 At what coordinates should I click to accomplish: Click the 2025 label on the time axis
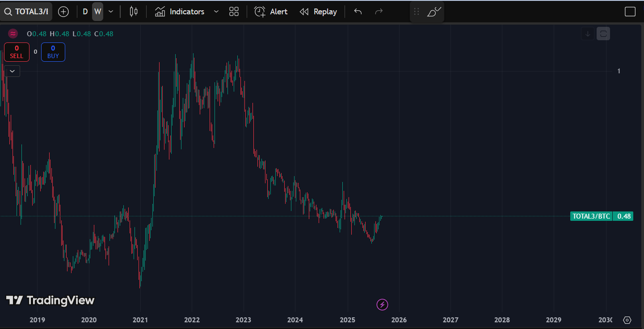347,320
